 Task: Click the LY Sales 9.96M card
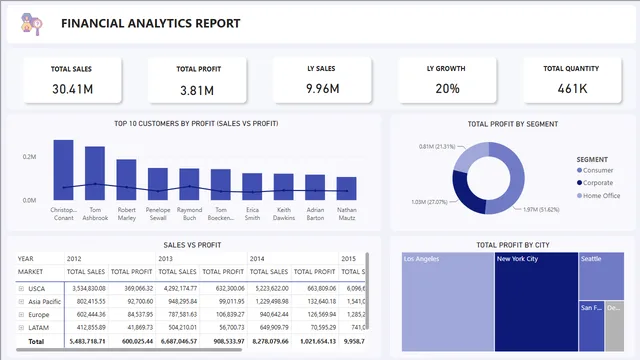(x=322, y=80)
